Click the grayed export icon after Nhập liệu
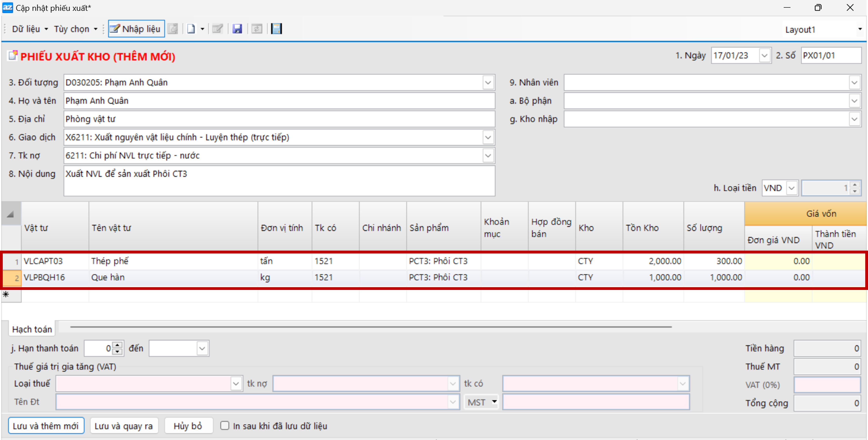This screenshot has width=868, height=440. [173, 29]
